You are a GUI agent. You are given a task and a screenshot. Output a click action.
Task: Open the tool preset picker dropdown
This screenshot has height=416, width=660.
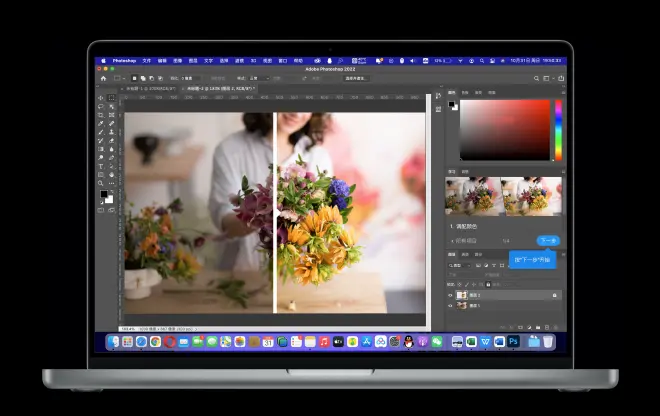pyautogui.click(x=120, y=78)
